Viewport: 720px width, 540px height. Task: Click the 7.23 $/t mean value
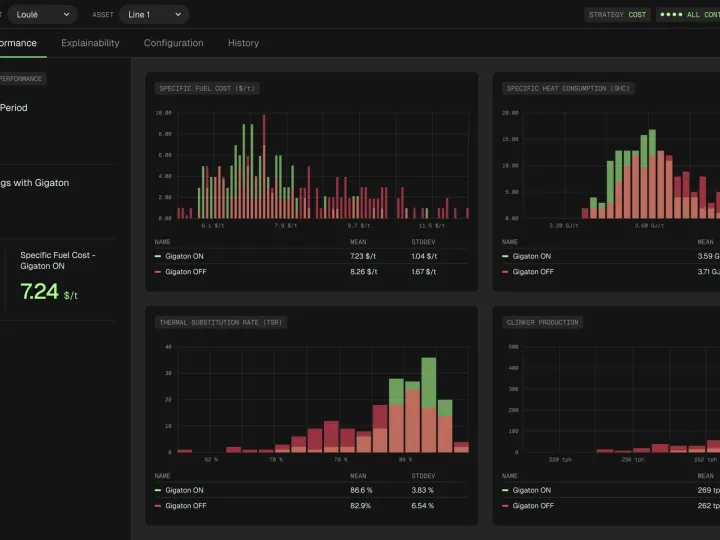pos(363,256)
